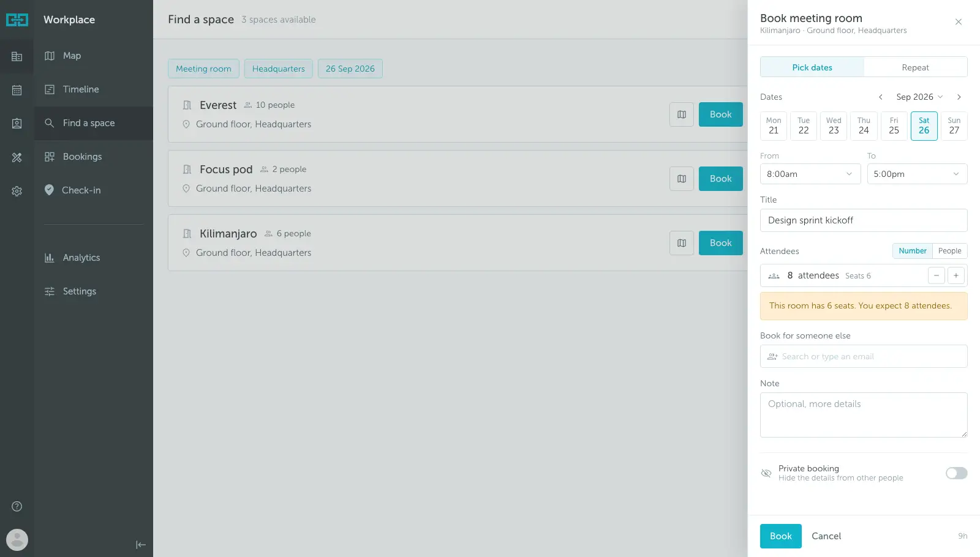Open Map in the sidebar

click(x=94, y=56)
